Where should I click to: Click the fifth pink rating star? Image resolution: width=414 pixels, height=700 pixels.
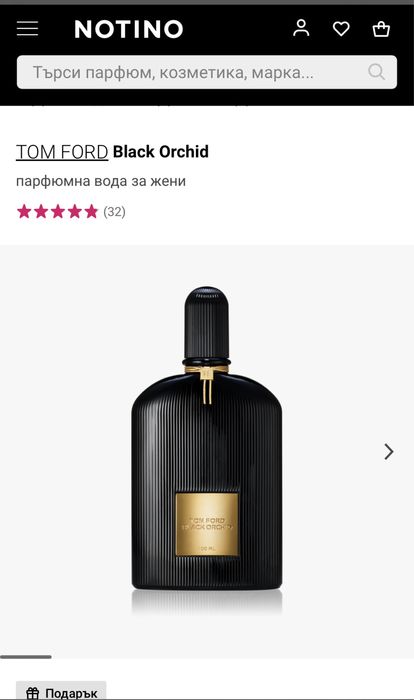pos(91,211)
